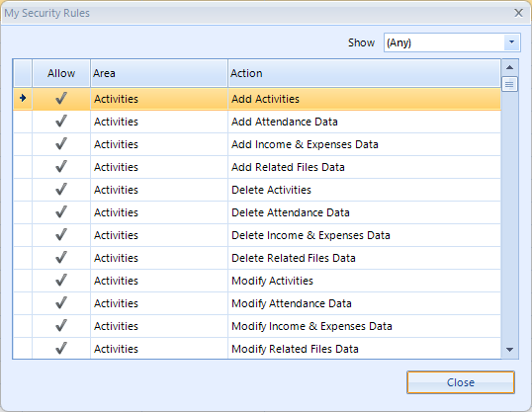Sort by the Action column header
The width and height of the screenshot is (532, 412).
click(x=365, y=73)
